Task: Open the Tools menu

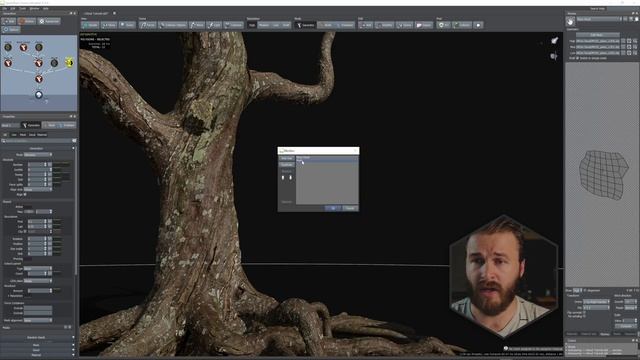Action: click(x=22, y=8)
